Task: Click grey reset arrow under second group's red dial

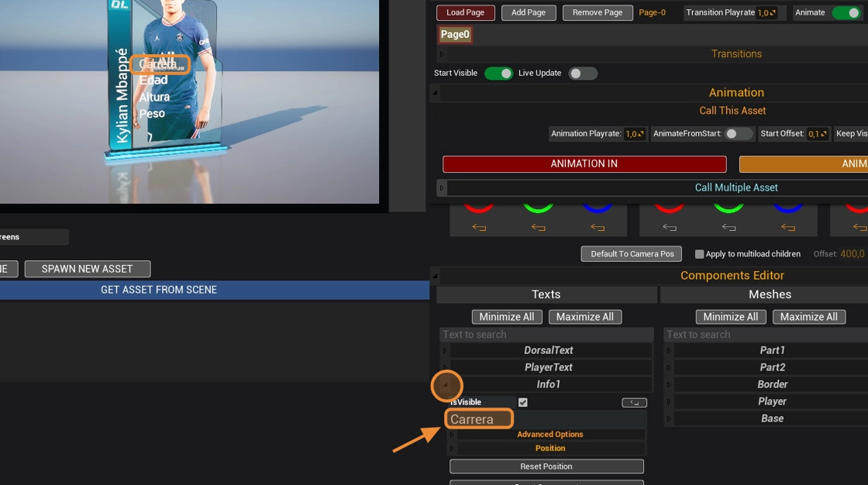Action: [x=670, y=228]
